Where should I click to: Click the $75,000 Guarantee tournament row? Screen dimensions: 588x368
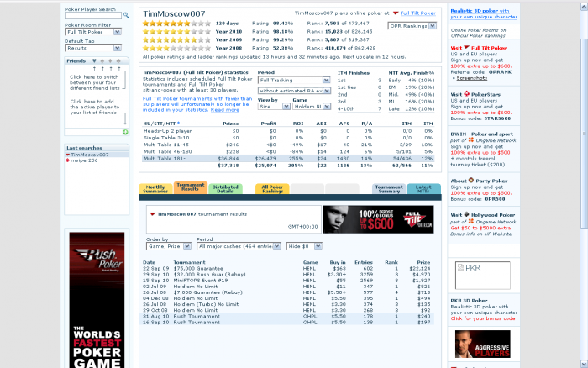287,268
